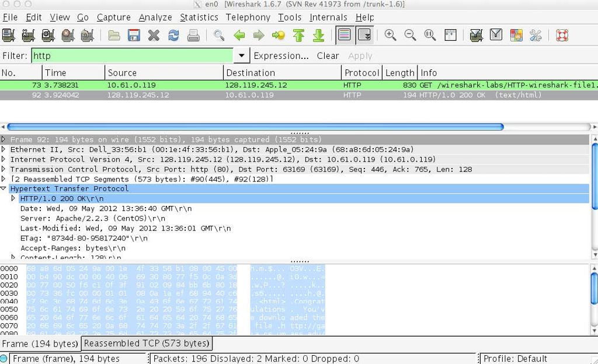The height and width of the screenshot is (364, 598).
Task: Toggle Colorize Packet List
Action: click(345, 35)
